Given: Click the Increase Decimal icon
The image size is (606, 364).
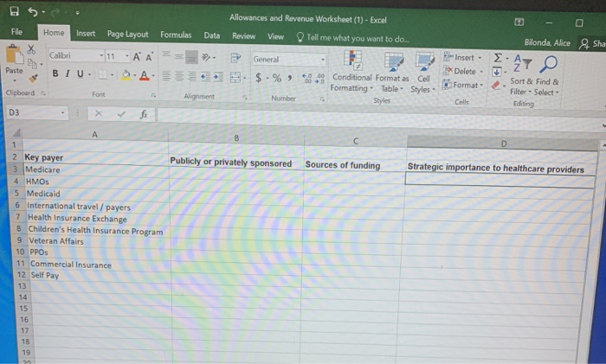Looking at the screenshot, I should 306,79.
